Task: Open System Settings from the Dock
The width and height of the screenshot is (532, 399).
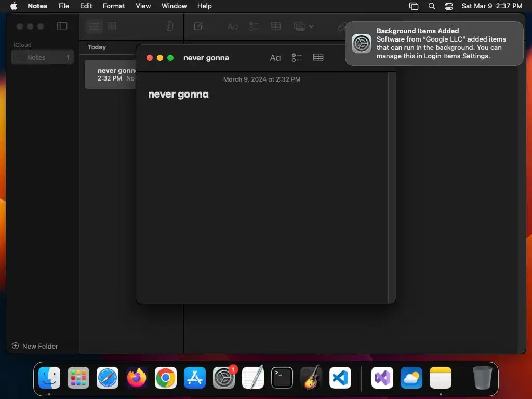Action: tap(224, 378)
